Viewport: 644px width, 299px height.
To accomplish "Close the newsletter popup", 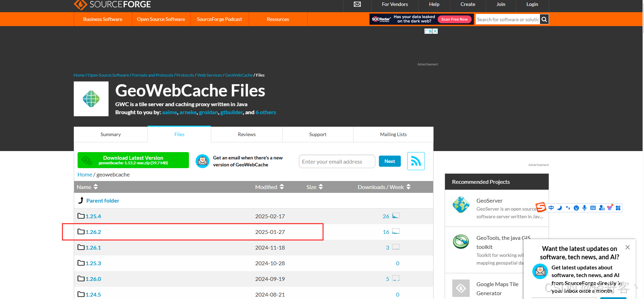I will [627, 247].
